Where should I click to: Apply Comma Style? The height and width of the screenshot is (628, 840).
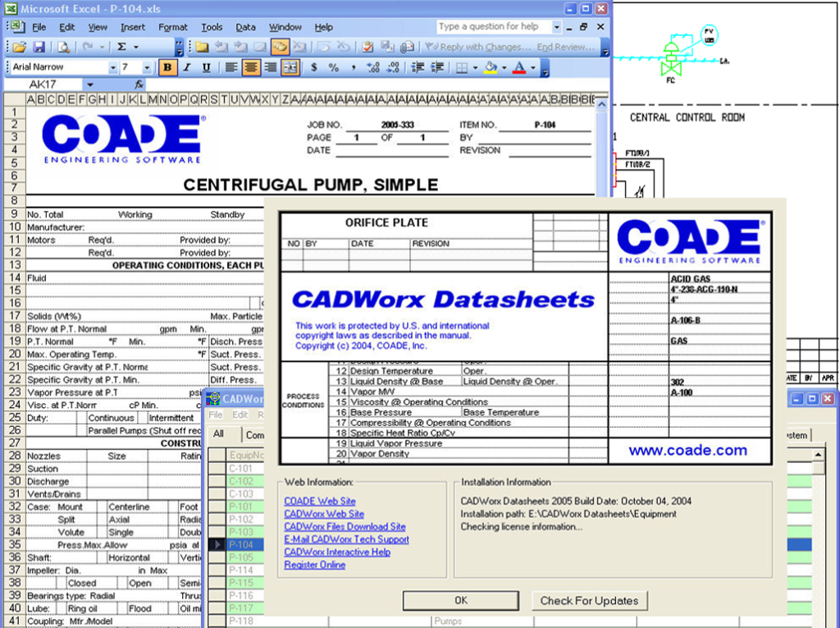[353, 67]
